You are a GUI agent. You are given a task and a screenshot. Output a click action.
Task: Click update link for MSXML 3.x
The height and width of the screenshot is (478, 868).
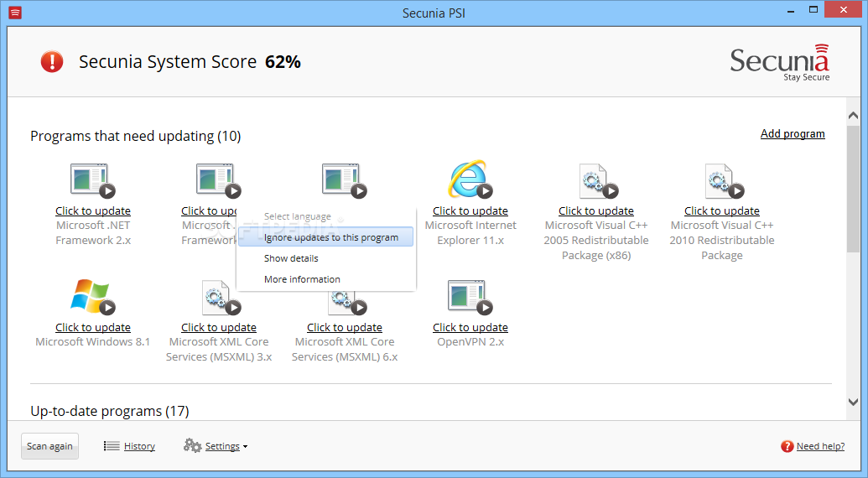pyautogui.click(x=219, y=328)
